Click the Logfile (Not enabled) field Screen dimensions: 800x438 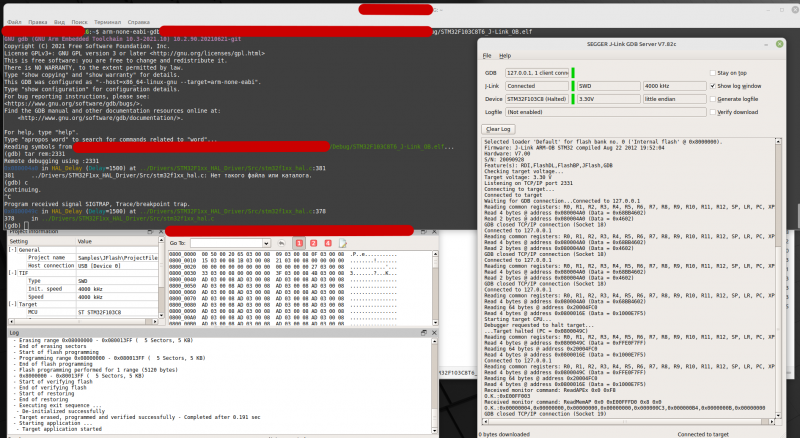tap(606, 112)
